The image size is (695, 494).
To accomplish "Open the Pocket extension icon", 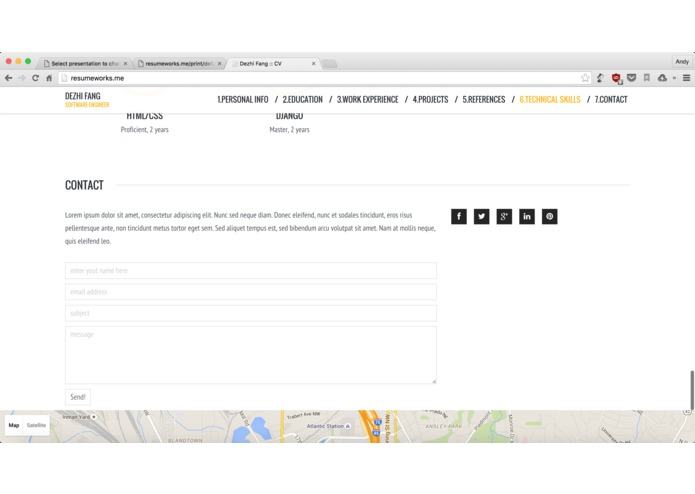I will [632, 78].
